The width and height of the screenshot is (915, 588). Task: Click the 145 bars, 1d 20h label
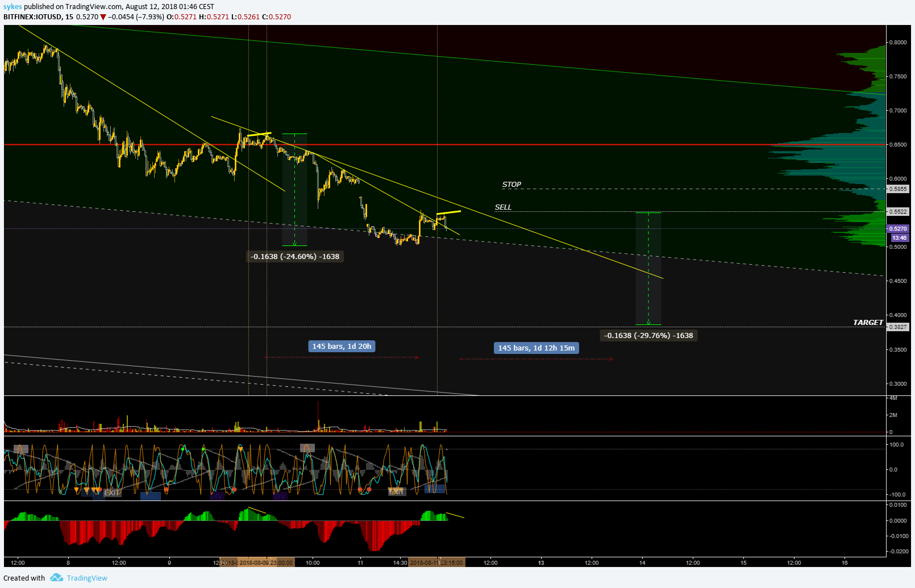(342, 347)
